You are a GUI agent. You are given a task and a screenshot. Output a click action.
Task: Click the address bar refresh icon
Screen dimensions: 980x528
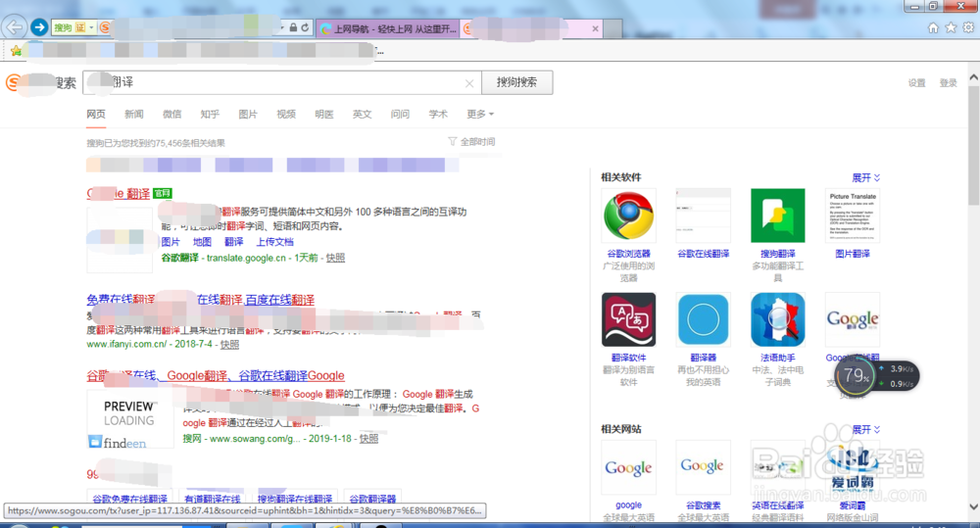[305, 27]
